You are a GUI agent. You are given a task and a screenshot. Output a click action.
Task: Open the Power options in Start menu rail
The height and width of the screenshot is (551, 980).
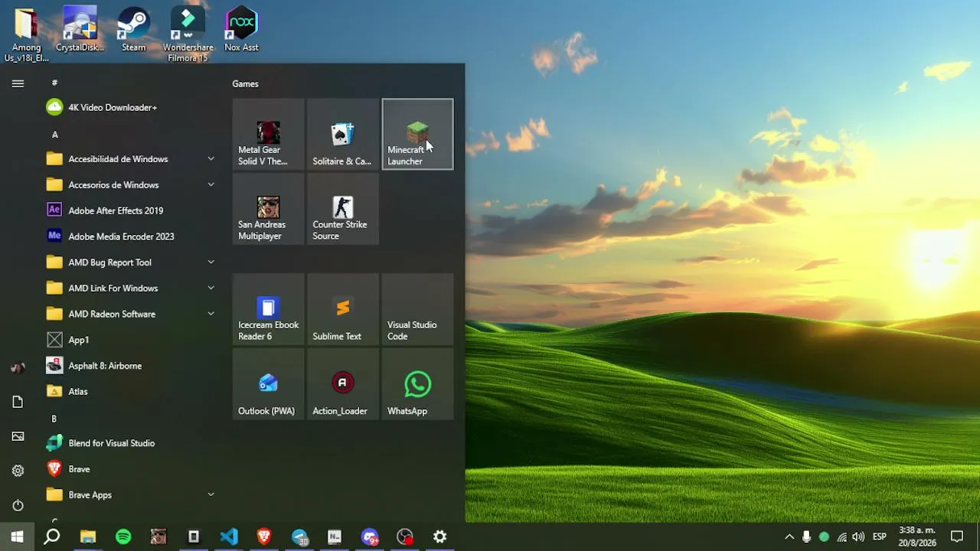click(x=18, y=505)
